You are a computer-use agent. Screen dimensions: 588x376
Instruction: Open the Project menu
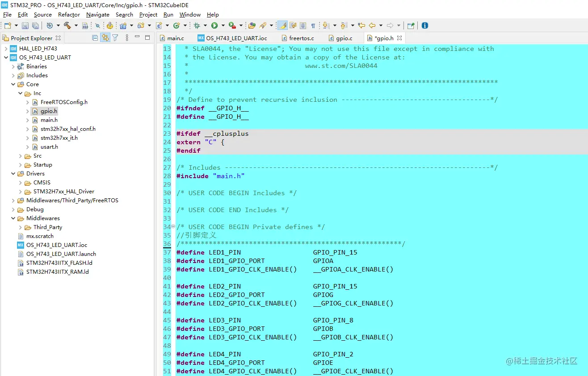pos(148,15)
